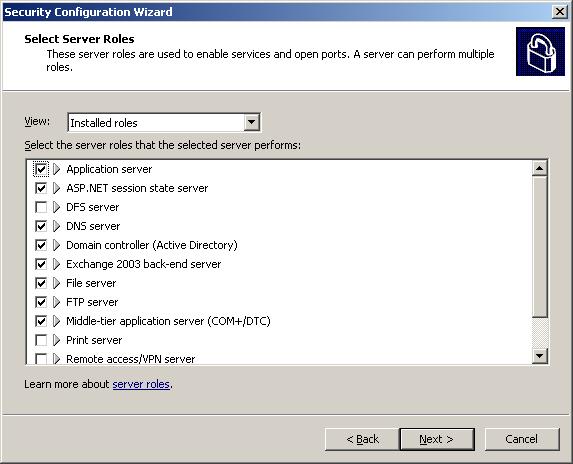Click the Next button
The width and height of the screenshot is (573, 464).
tap(437, 439)
